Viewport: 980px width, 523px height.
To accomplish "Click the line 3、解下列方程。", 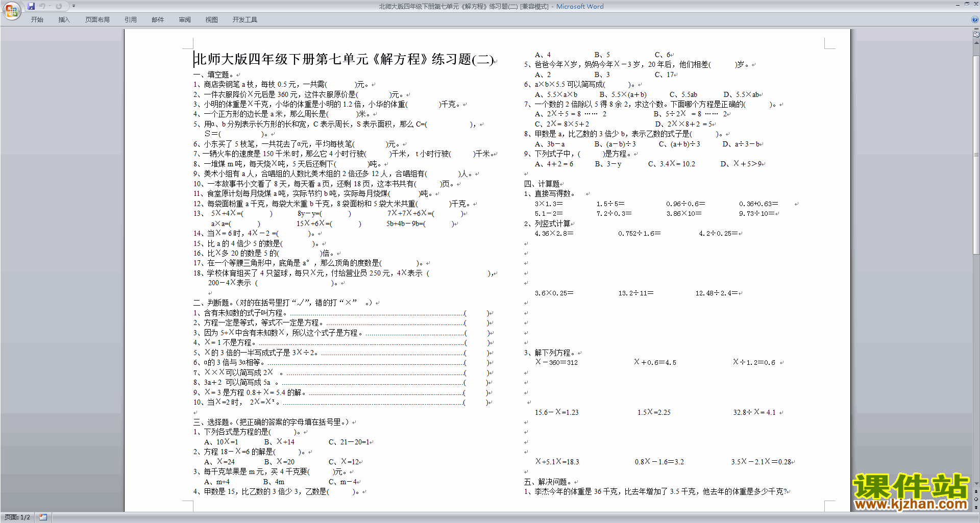I will pyautogui.click(x=550, y=353).
